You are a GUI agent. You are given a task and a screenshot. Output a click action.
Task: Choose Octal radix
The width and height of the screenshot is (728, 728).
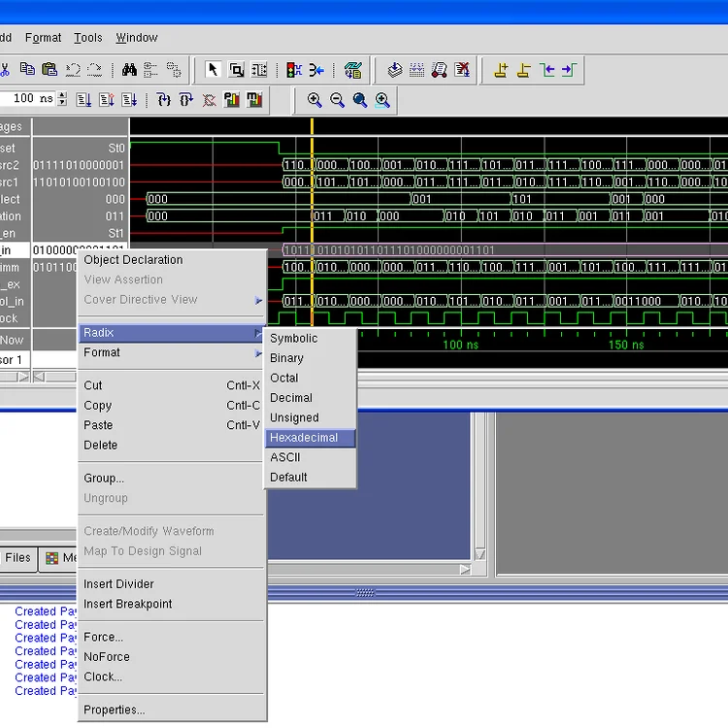coord(311,378)
